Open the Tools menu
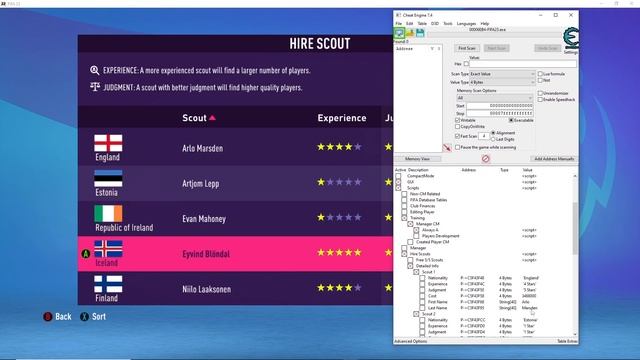The height and width of the screenshot is (360, 640). (448, 24)
